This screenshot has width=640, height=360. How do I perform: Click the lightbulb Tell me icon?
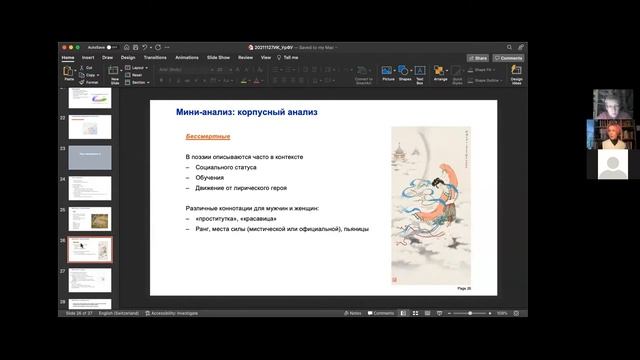pyautogui.click(x=279, y=58)
